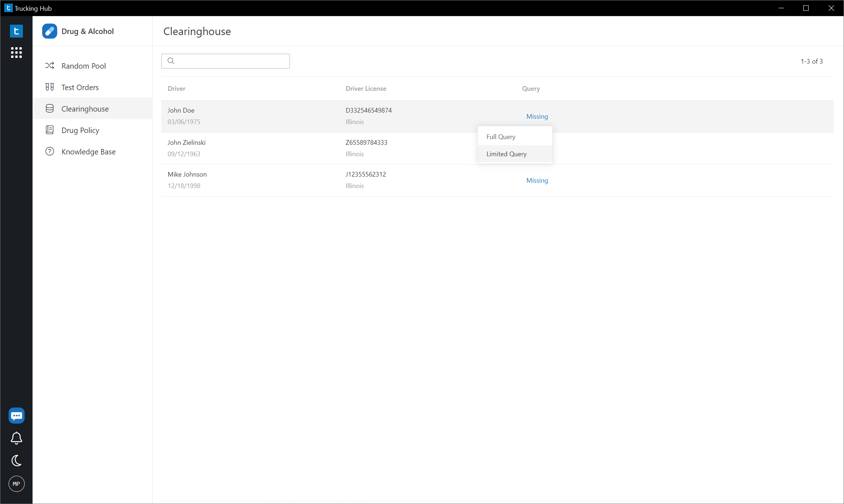The height and width of the screenshot is (504, 844).
Task: Open the MP user profile avatar
Action: pyautogui.click(x=16, y=484)
